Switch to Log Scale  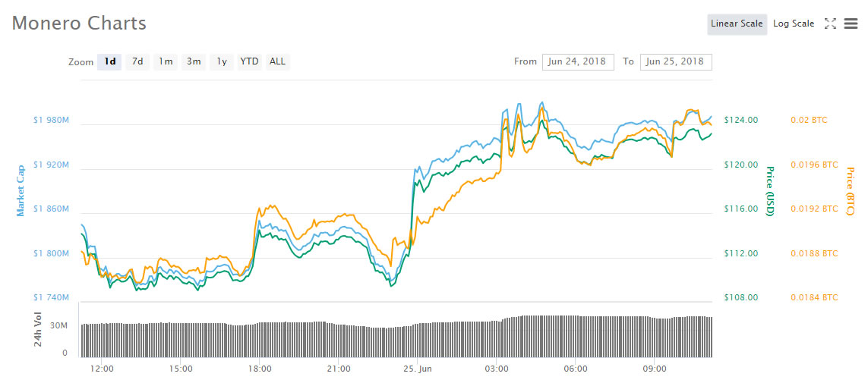[x=794, y=24]
